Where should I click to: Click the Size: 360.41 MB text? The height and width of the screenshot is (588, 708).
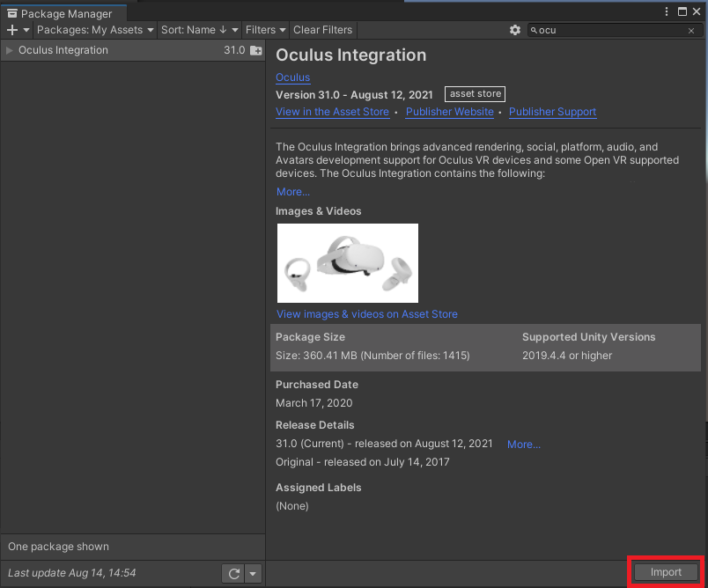pos(372,356)
